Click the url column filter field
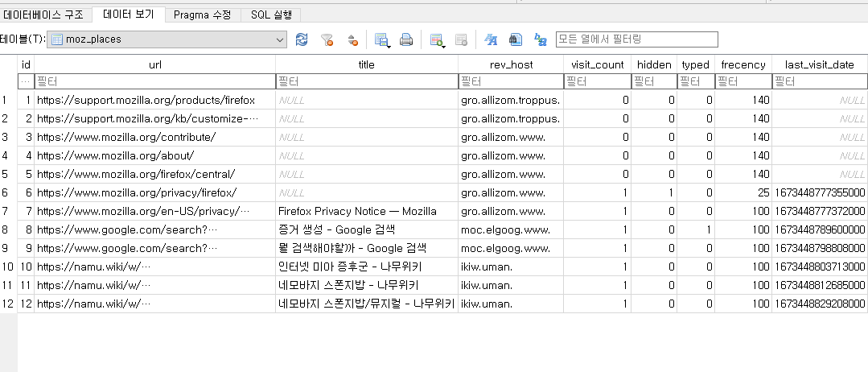The height and width of the screenshot is (372, 868). point(155,81)
